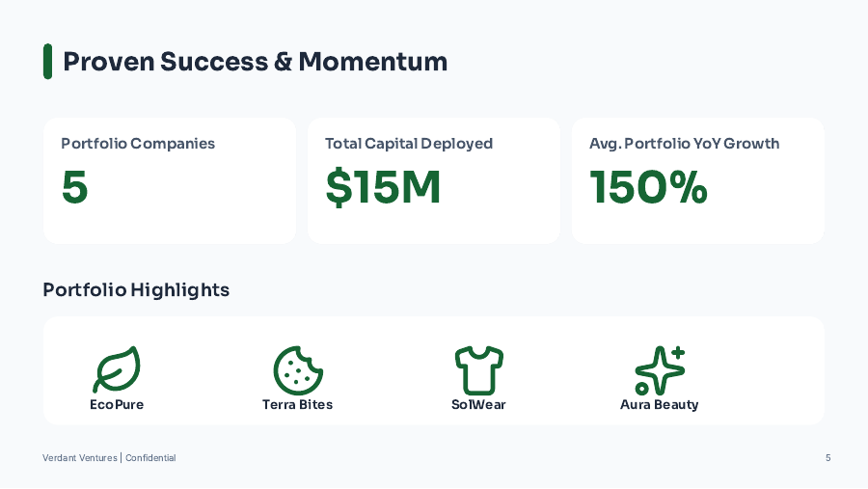
Task: Select the Portfolio Companies card heading
Action: pyautogui.click(x=138, y=144)
